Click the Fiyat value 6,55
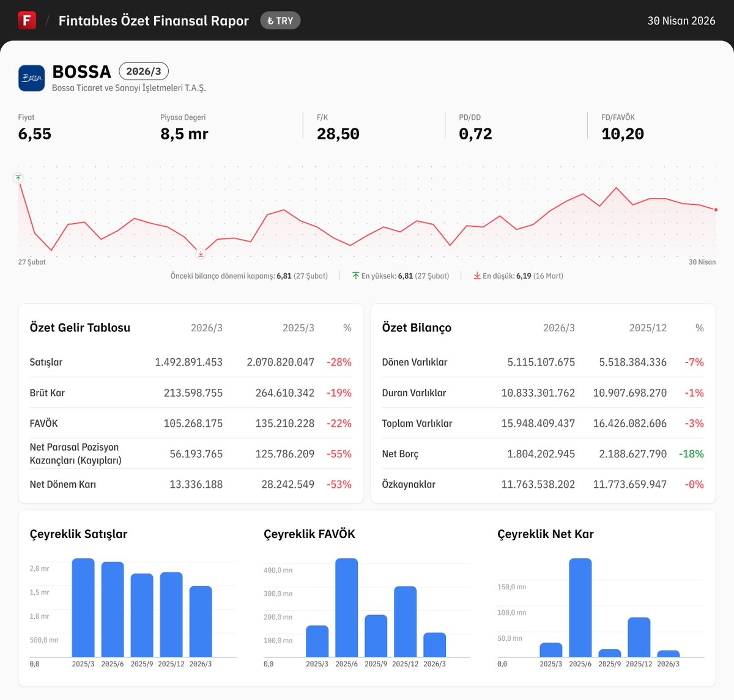The width and height of the screenshot is (734, 700). [35, 134]
